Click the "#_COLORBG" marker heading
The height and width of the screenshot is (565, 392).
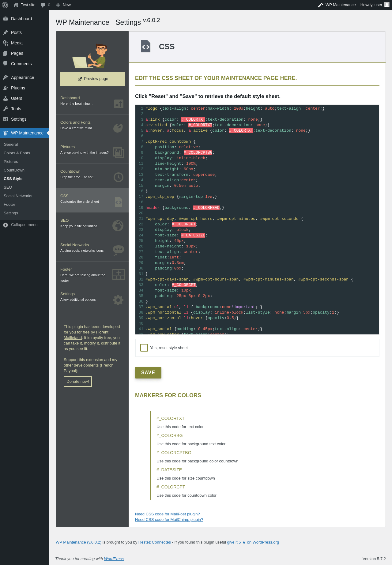click(x=169, y=435)
